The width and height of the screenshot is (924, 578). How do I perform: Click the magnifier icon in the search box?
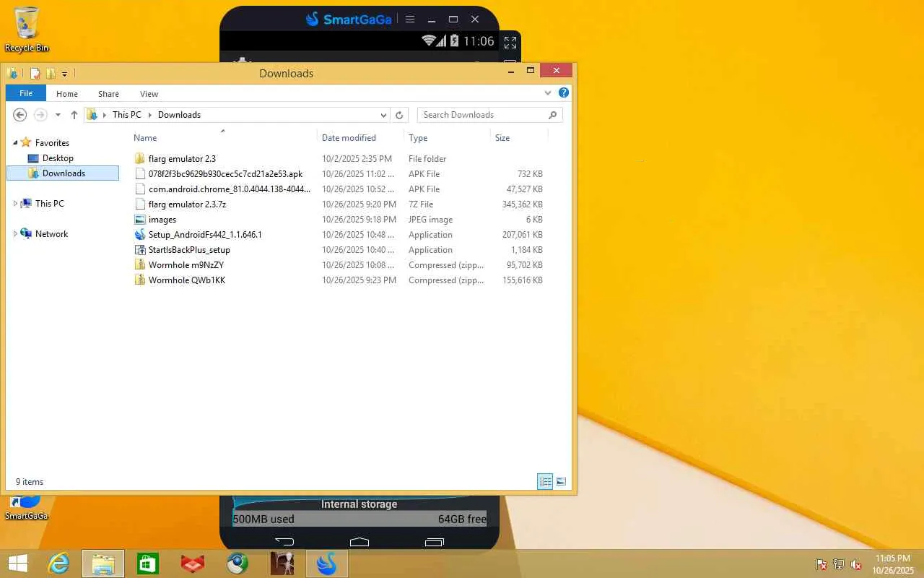tap(553, 115)
